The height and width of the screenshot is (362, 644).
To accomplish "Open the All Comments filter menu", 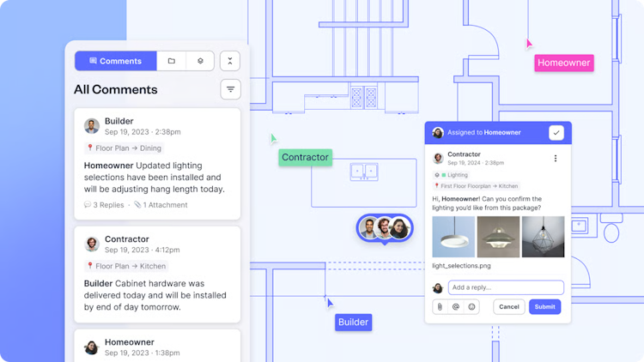I will pos(230,89).
